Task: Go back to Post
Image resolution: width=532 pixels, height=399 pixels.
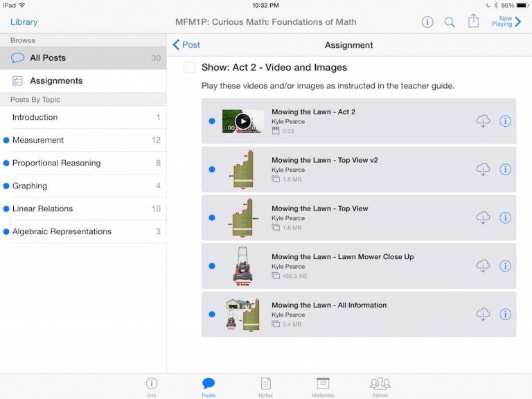Action: click(x=186, y=45)
